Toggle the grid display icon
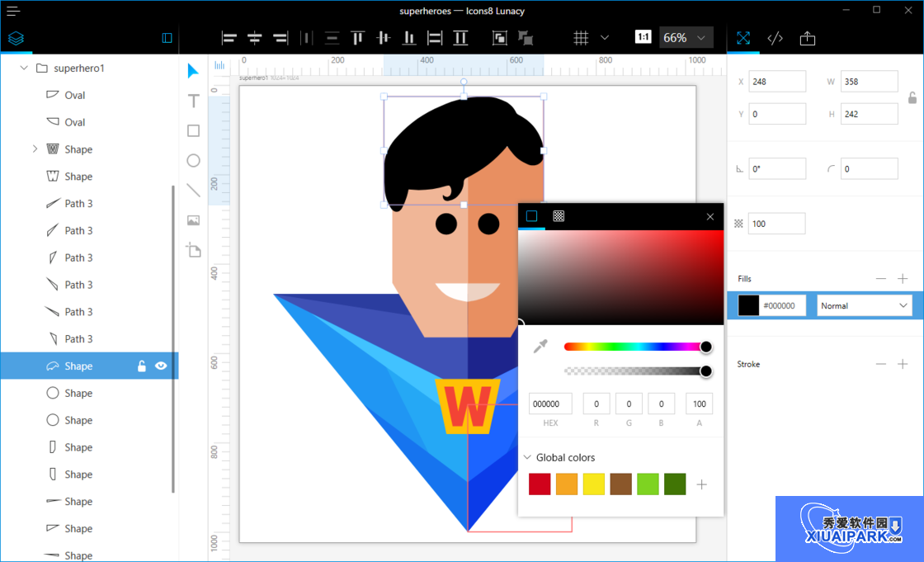The image size is (924, 562). (581, 38)
